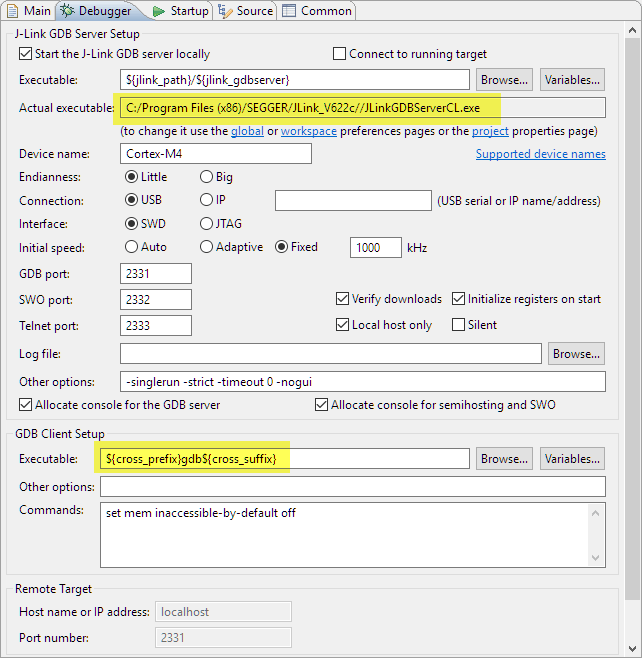This screenshot has height=658, width=642.
Task: Toggle Allocate console for semihosting and SWO
Action: tap(321, 405)
